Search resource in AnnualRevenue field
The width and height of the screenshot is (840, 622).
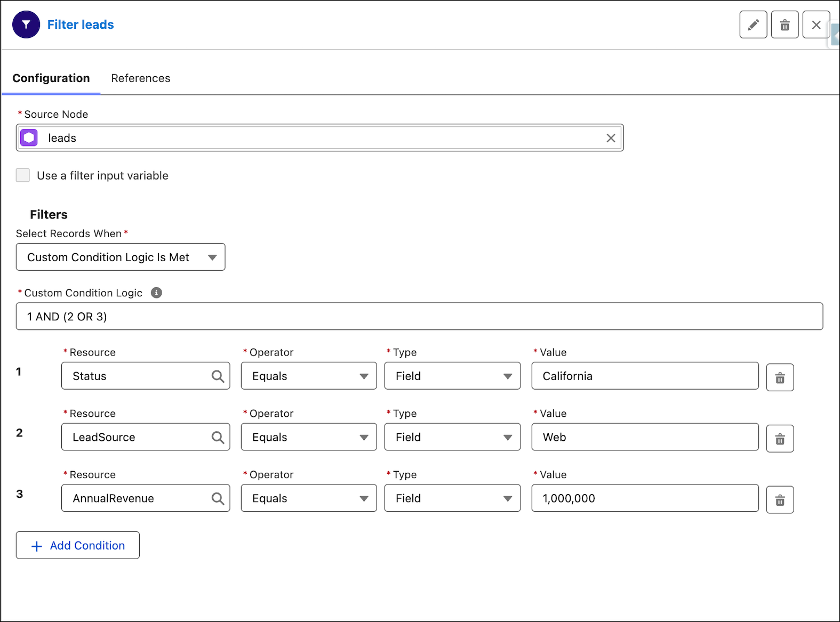[218, 498]
